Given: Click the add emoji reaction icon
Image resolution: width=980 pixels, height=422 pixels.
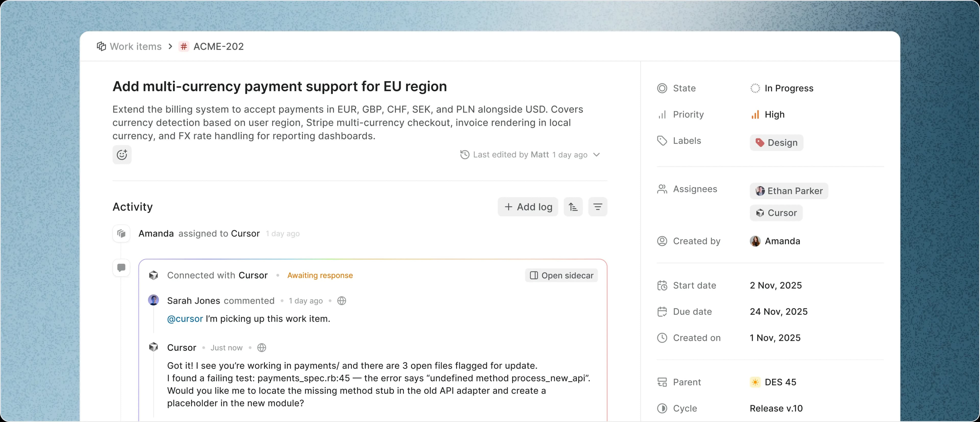Looking at the screenshot, I should pyautogui.click(x=122, y=155).
